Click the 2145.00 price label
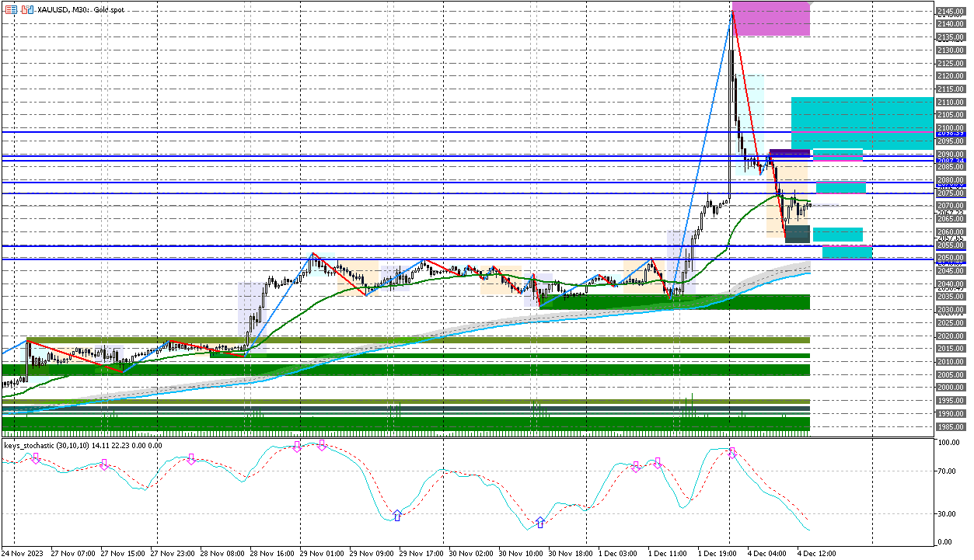Screen dimensions: 974x560 pos(951,12)
